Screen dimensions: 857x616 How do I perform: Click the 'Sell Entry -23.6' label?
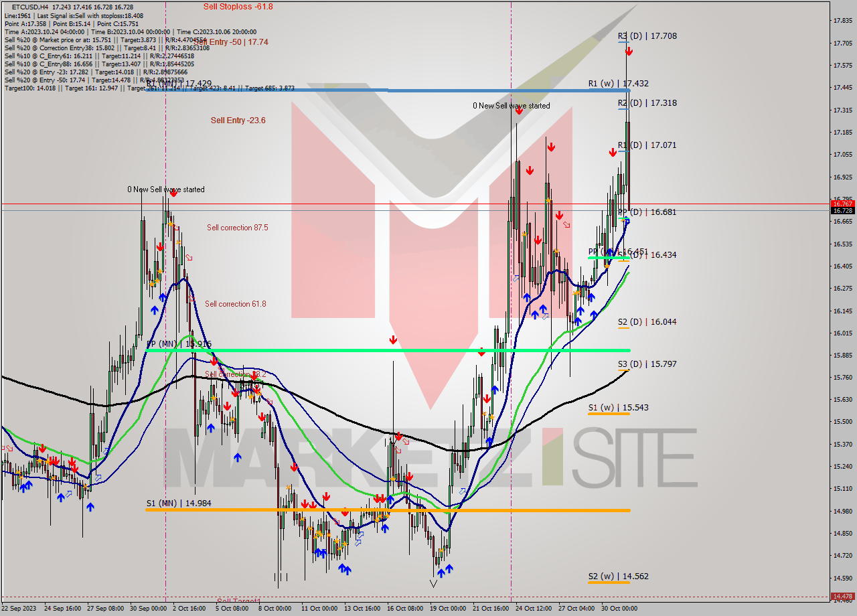238,120
